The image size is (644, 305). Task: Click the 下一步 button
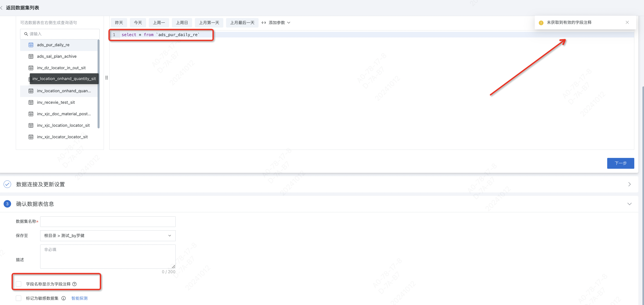click(621, 163)
